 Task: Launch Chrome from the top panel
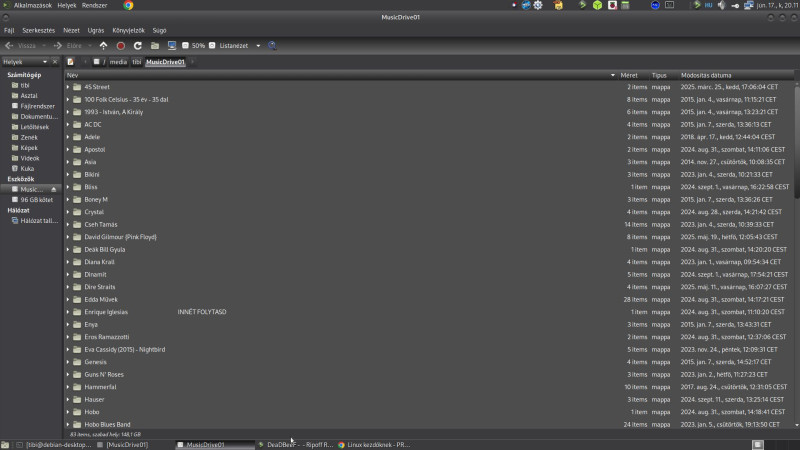[x=128, y=5]
